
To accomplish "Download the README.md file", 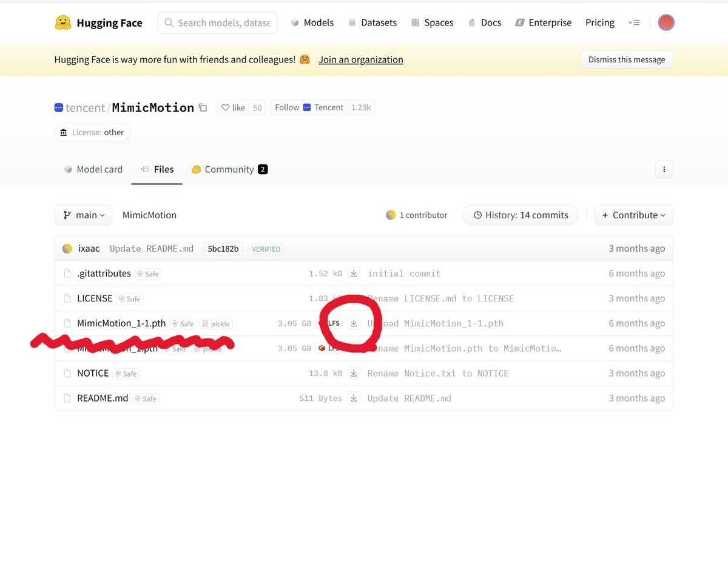I will [x=354, y=398].
